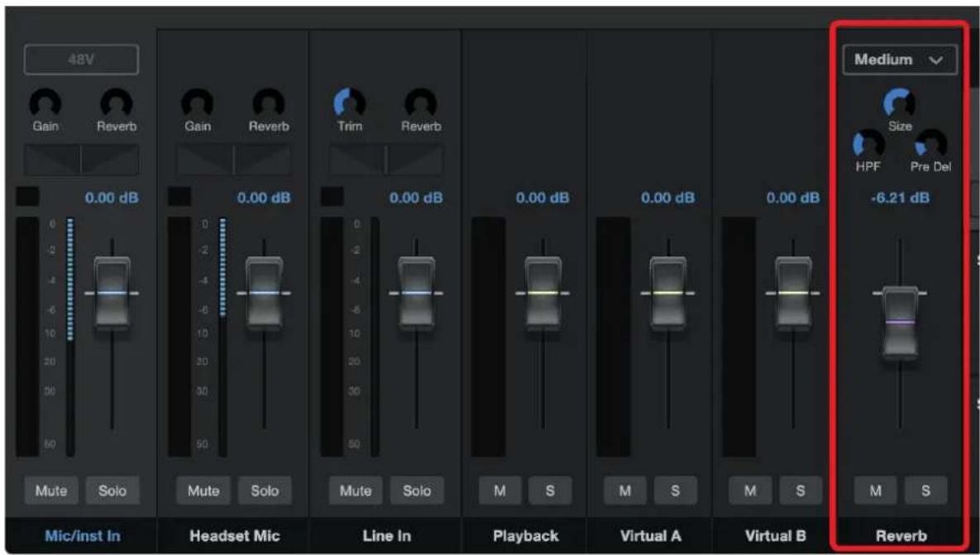Solo the Virtual B channel
The image size is (980, 555).
(801, 490)
